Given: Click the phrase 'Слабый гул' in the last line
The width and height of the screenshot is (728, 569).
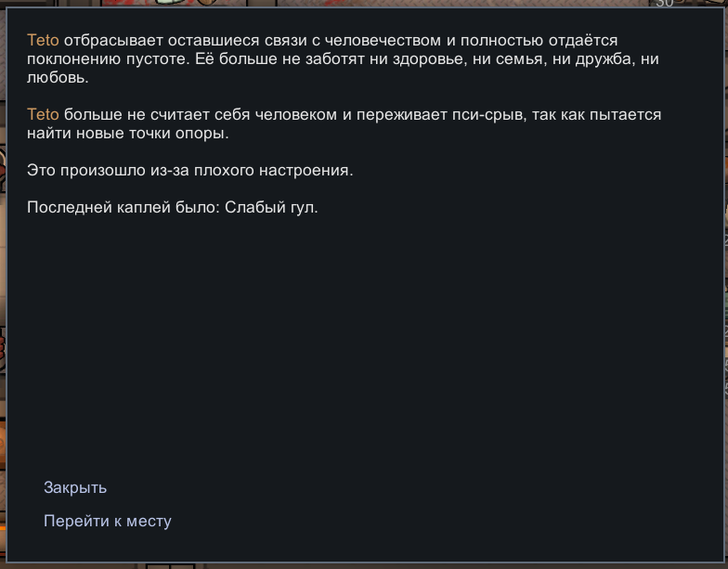Looking at the screenshot, I should click(x=271, y=208).
